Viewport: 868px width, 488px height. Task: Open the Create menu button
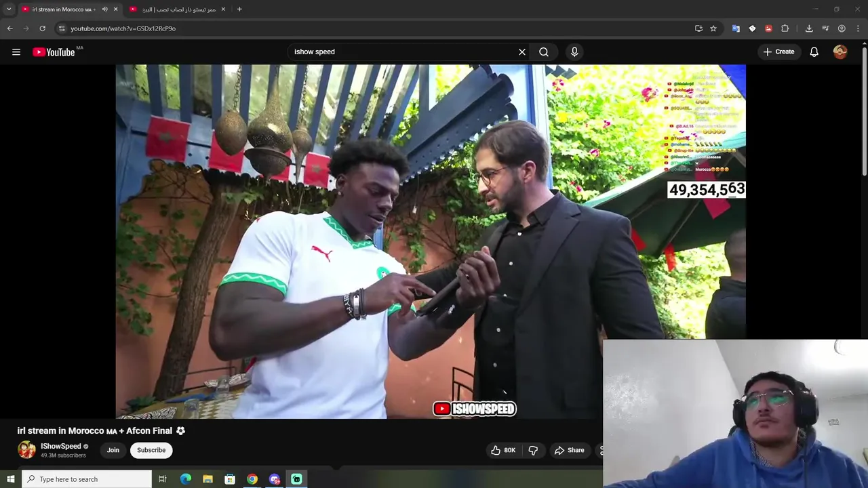pos(778,52)
